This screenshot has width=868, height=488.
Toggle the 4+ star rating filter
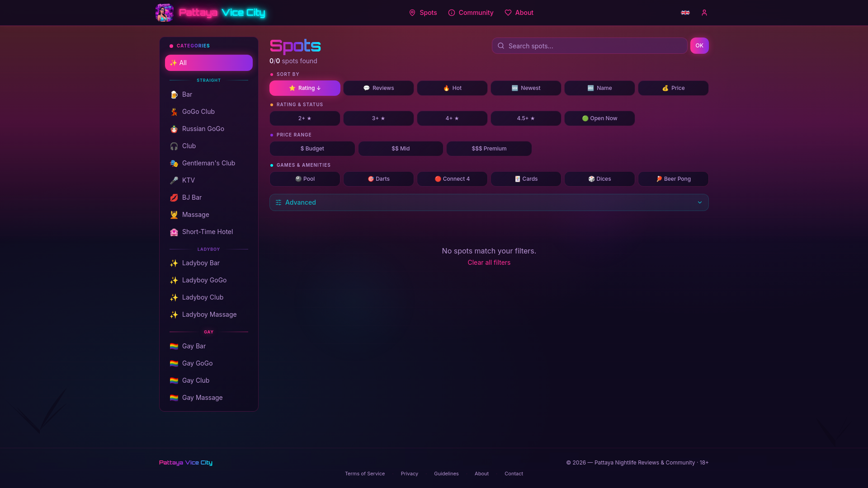(452, 118)
